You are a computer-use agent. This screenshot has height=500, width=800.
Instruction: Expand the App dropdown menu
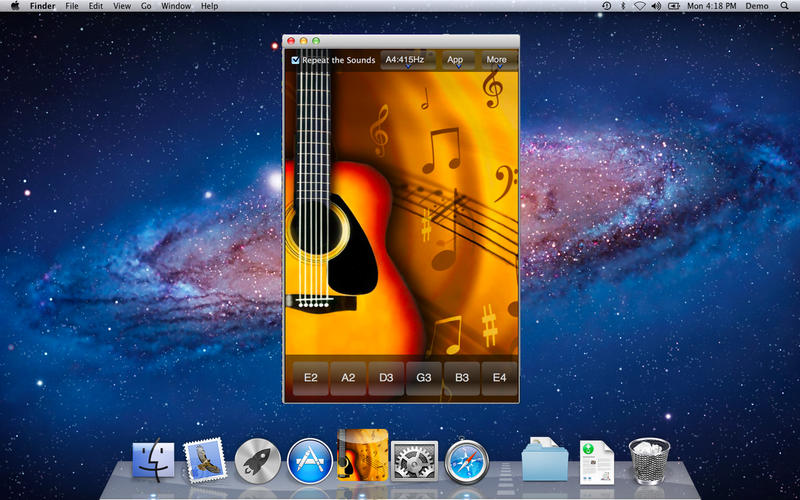coord(456,60)
